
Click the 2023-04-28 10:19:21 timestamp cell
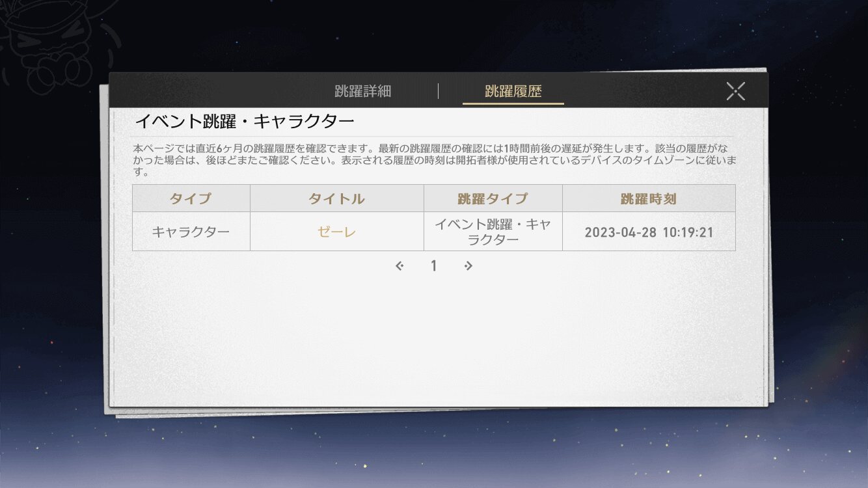tap(649, 232)
